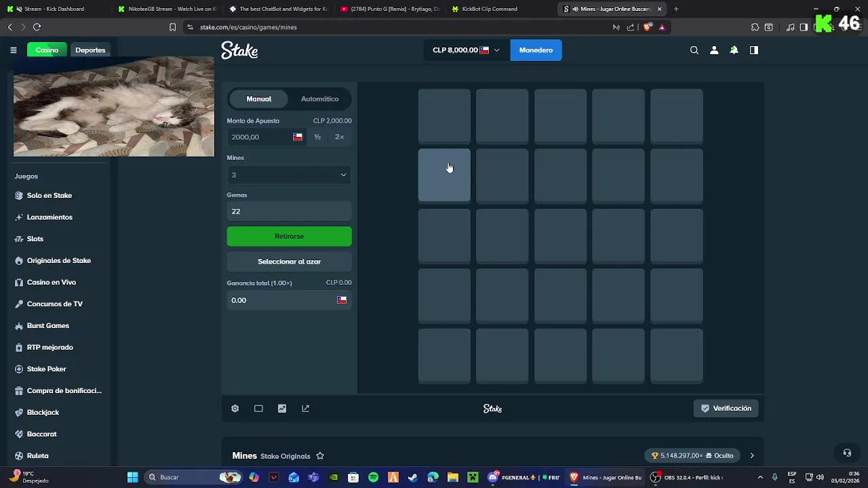Open the CLP balance currency dropdown

pos(466,50)
